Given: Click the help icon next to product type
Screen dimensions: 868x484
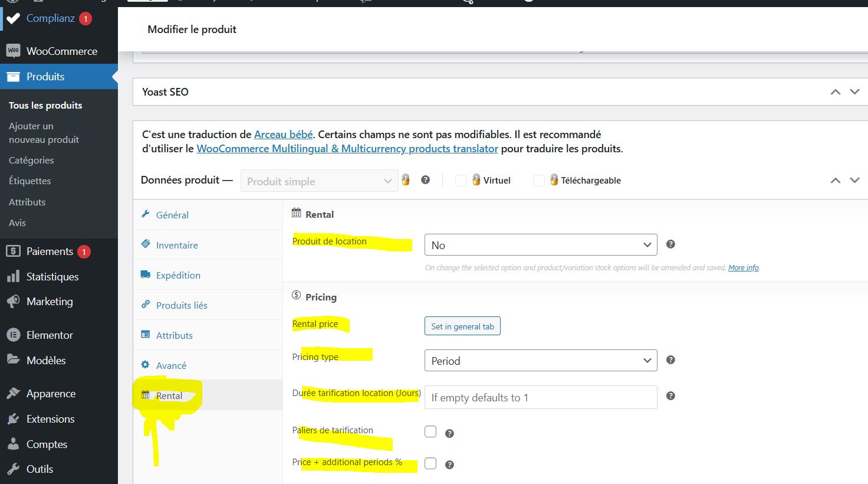Looking at the screenshot, I should 426,180.
